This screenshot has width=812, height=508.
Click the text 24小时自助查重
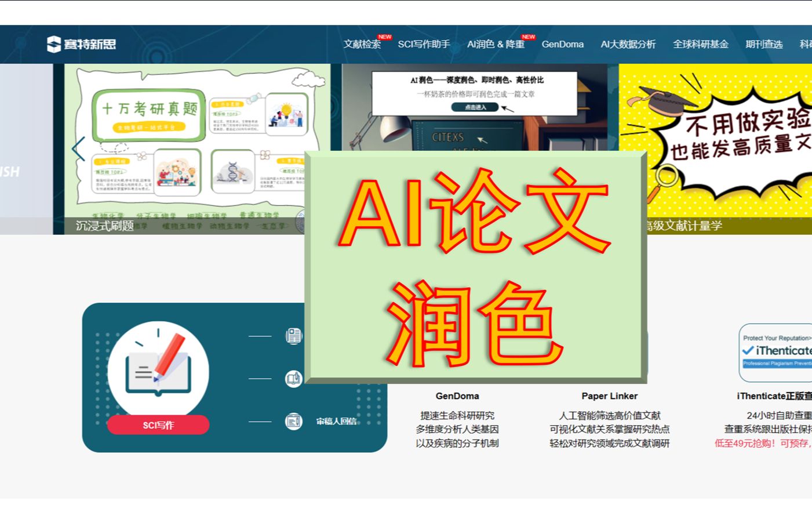[x=780, y=416]
